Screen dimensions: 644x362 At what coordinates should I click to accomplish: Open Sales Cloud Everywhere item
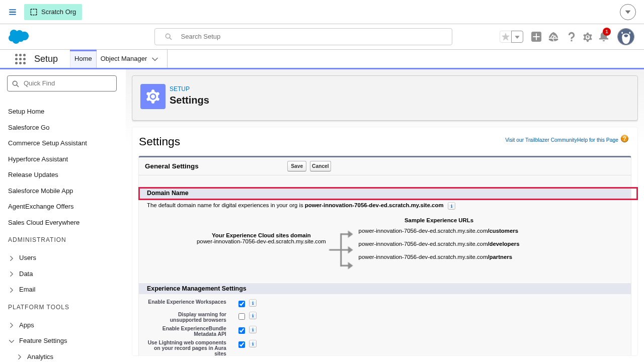coord(44,223)
